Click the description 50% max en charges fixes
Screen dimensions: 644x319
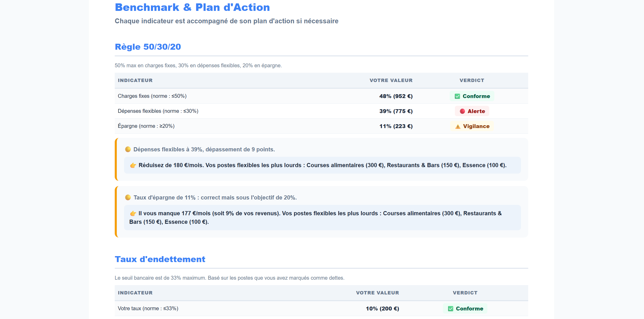(x=198, y=65)
